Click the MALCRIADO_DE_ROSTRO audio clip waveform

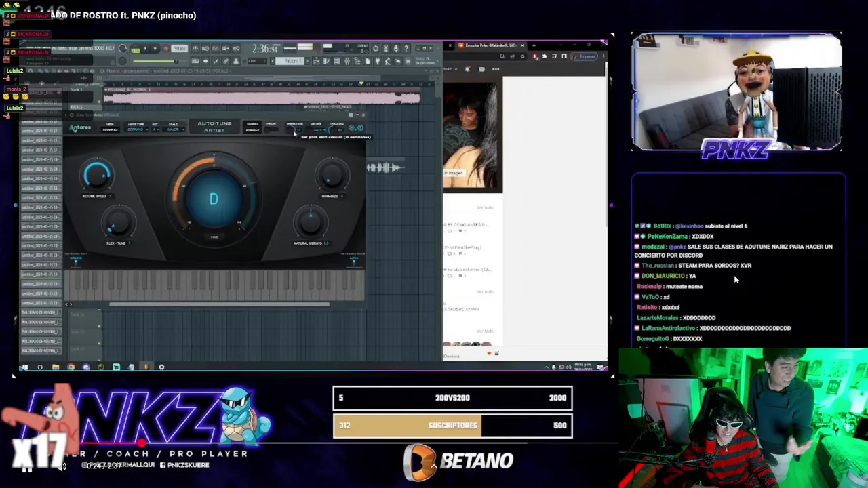click(x=262, y=99)
